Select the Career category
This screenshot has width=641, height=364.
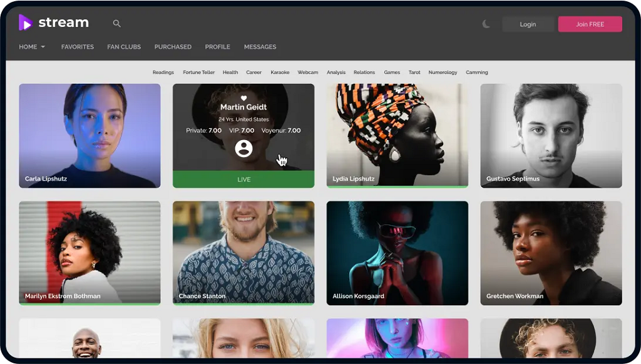[254, 73]
